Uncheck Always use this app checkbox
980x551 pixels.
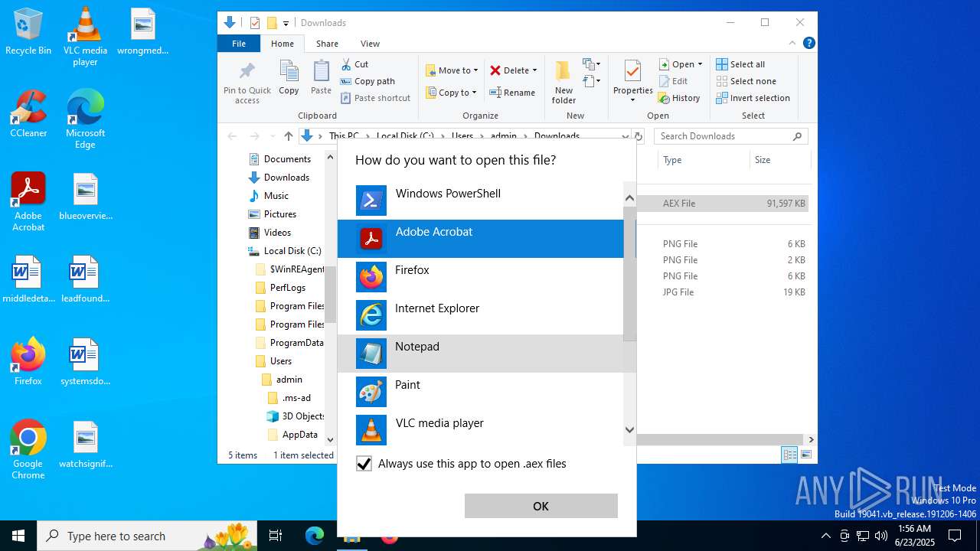pyautogui.click(x=364, y=464)
